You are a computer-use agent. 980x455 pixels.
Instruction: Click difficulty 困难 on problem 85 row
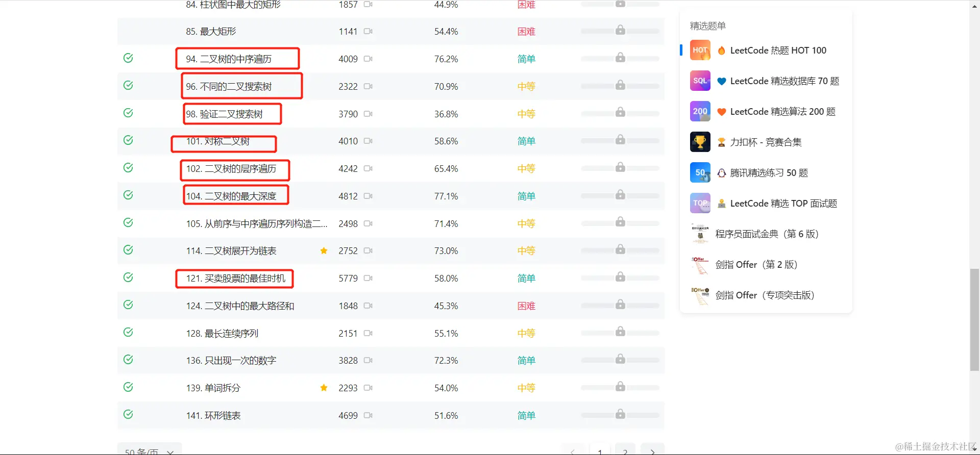tap(526, 32)
